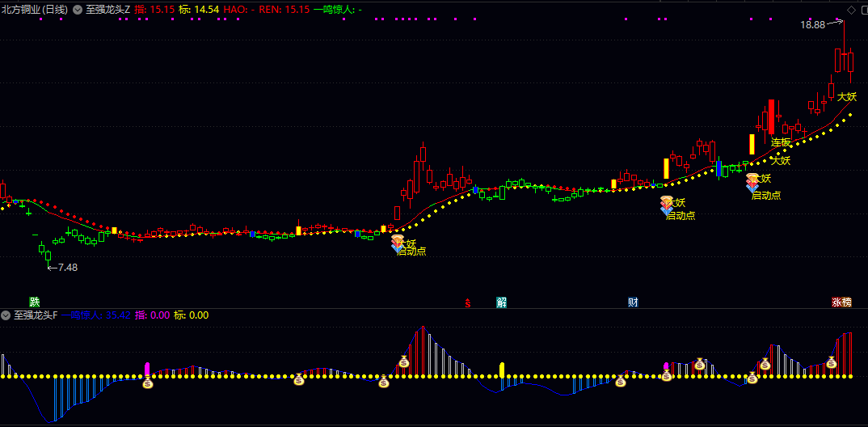Click the leftmost diamond 启动点 signal icon
Image resolution: width=868 pixels, height=427 pixels.
click(398, 244)
